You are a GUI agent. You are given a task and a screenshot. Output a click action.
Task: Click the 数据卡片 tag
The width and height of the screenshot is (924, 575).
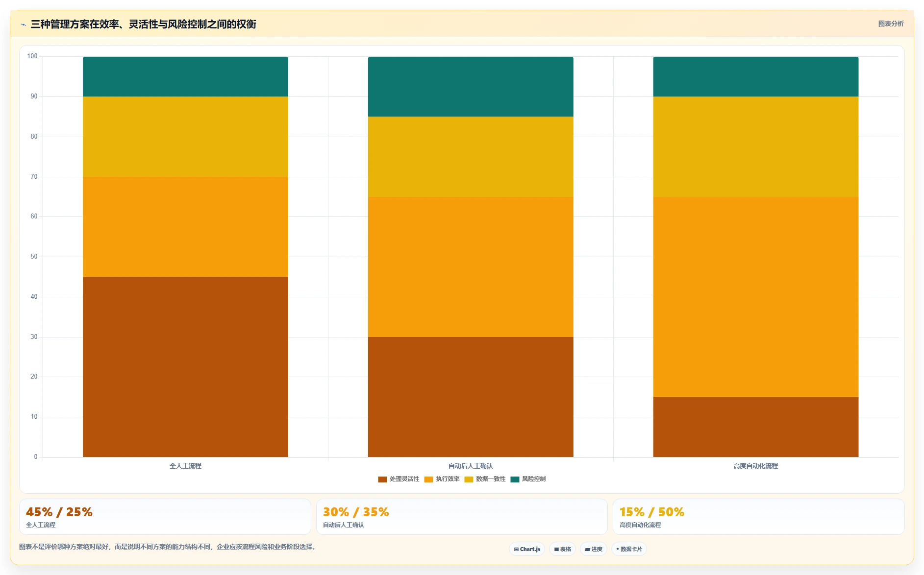629,549
